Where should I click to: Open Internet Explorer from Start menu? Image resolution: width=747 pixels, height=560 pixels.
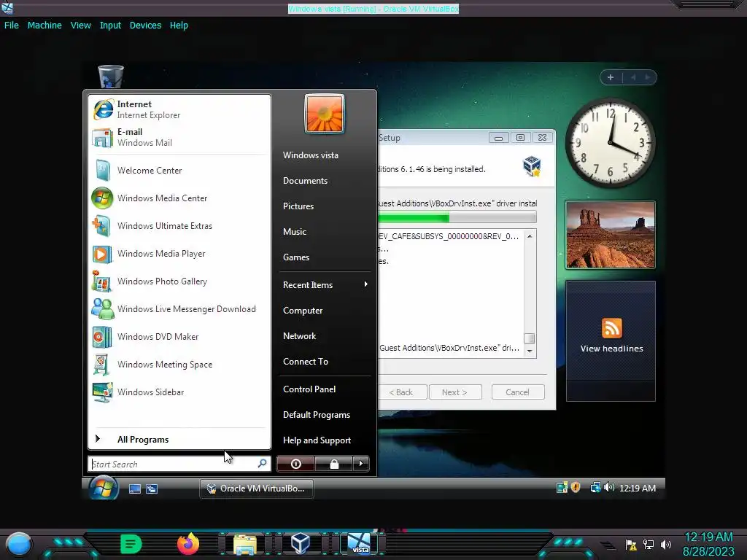click(179, 109)
